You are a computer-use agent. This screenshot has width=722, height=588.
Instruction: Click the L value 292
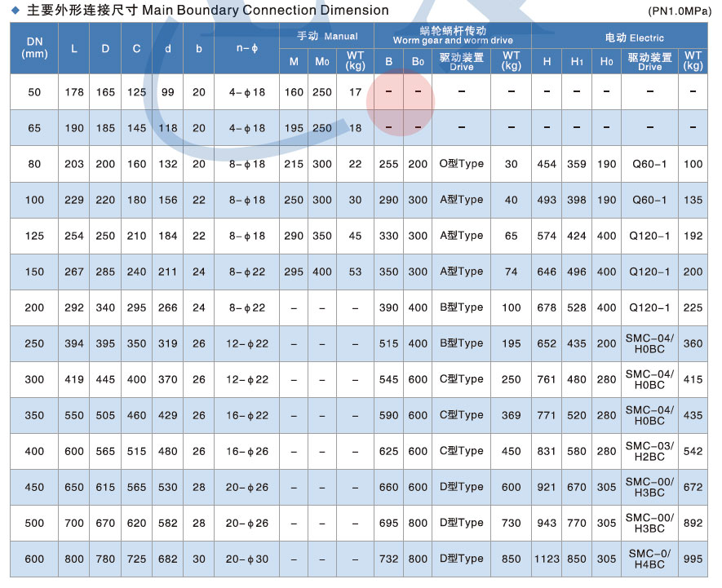[x=74, y=307]
